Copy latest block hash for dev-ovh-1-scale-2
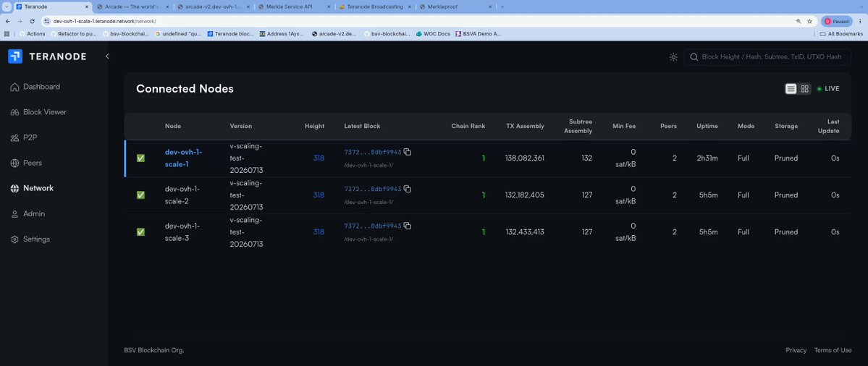 [x=408, y=189]
